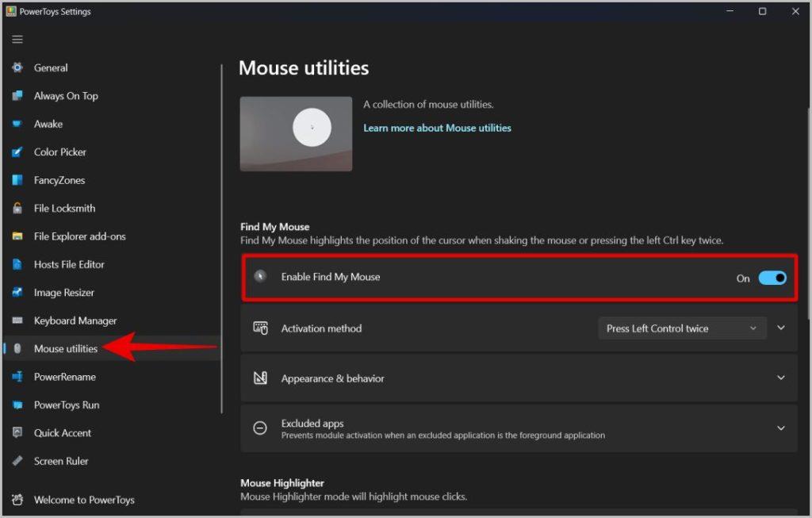The image size is (812, 518).
Task: Navigate to FancyZones page
Action: coord(59,180)
